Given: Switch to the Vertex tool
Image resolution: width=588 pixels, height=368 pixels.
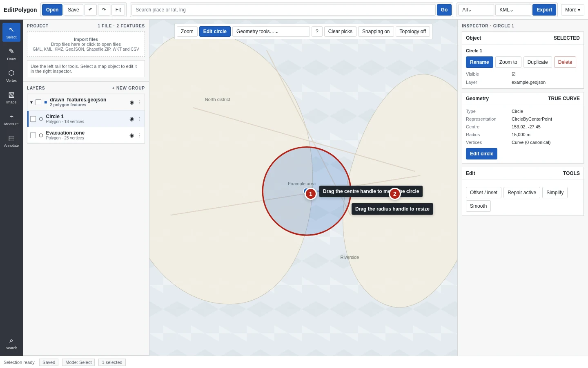Looking at the screenshot, I should (x=11, y=76).
